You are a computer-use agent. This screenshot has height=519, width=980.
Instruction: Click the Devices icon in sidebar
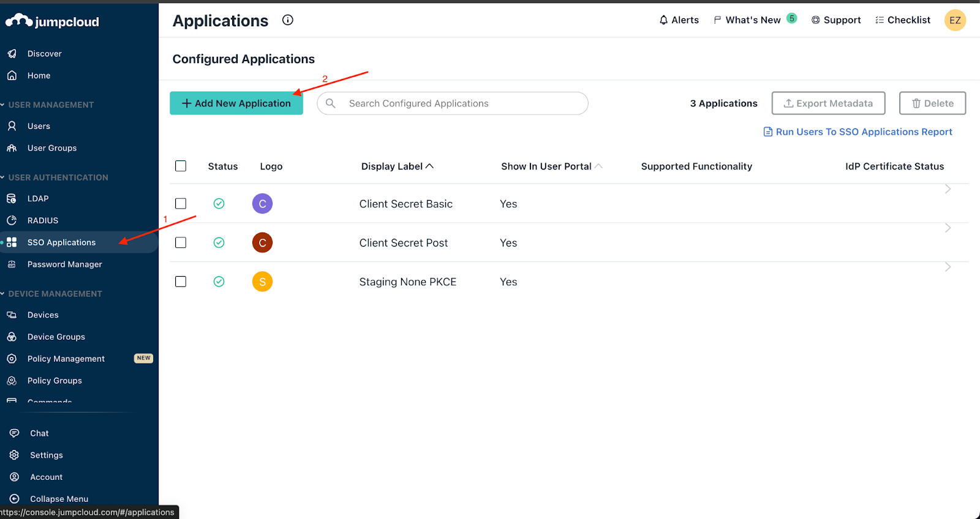12,315
